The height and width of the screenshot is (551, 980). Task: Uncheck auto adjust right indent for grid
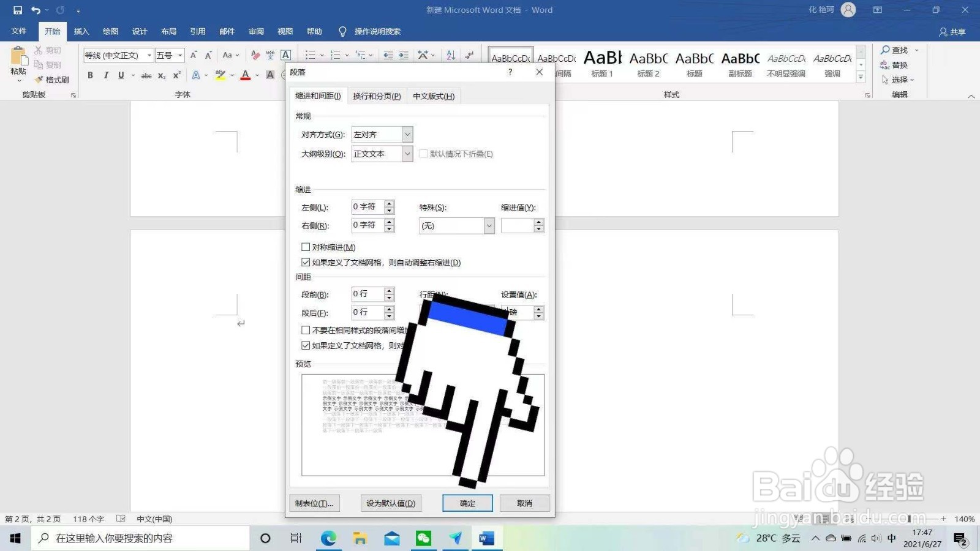(306, 262)
